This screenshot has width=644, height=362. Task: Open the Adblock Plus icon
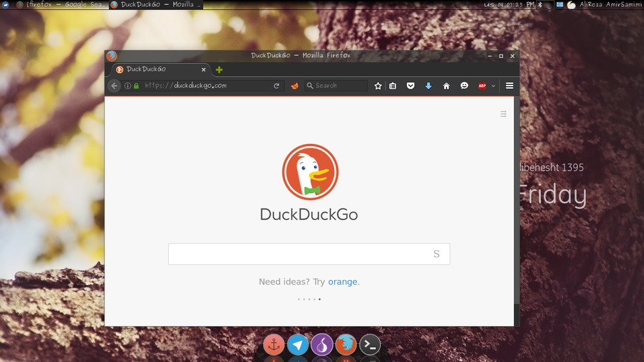point(482,85)
